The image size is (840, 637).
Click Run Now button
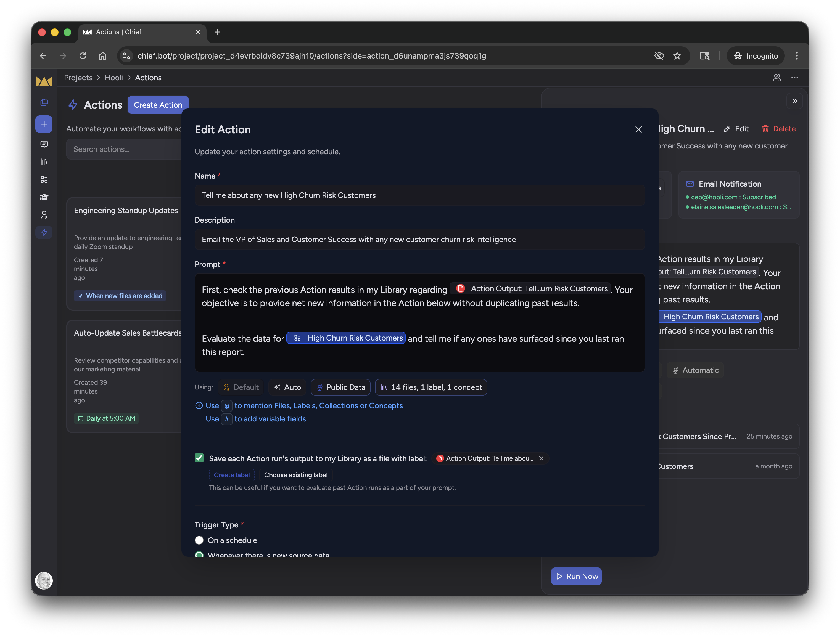click(x=576, y=576)
